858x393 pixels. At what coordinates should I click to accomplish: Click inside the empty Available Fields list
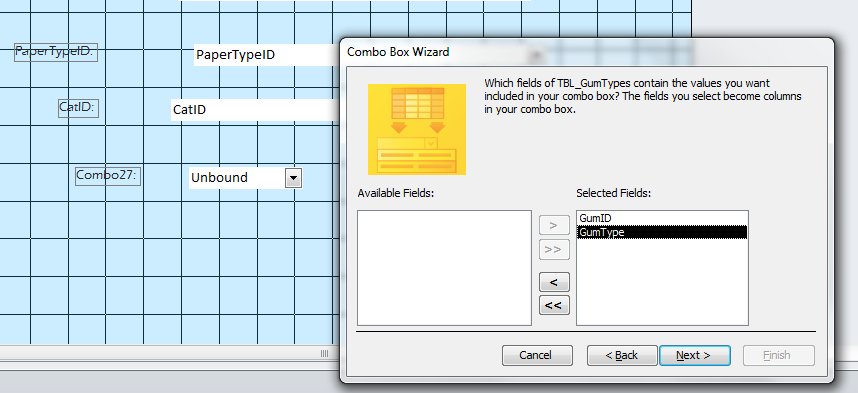(444, 268)
